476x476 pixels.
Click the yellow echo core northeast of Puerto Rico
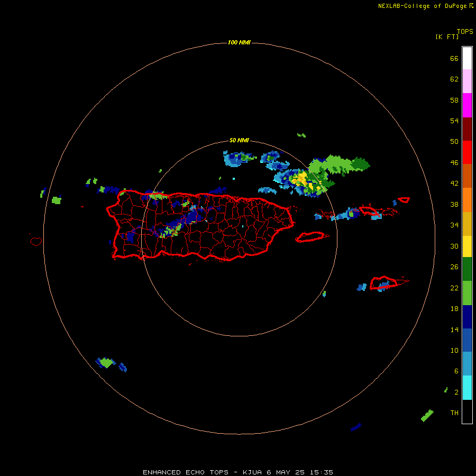pyautogui.click(x=300, y=178)
